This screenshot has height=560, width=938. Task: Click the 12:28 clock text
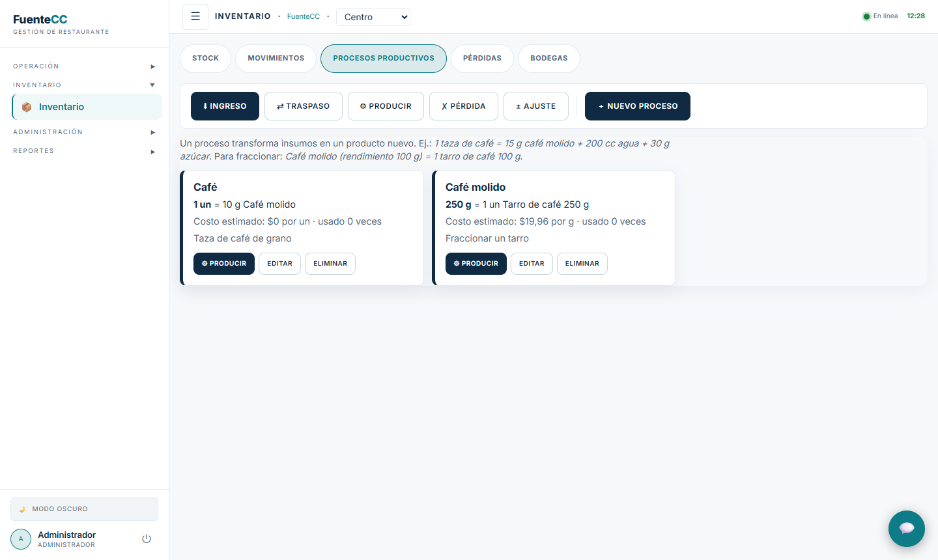(x=916, y=16)
